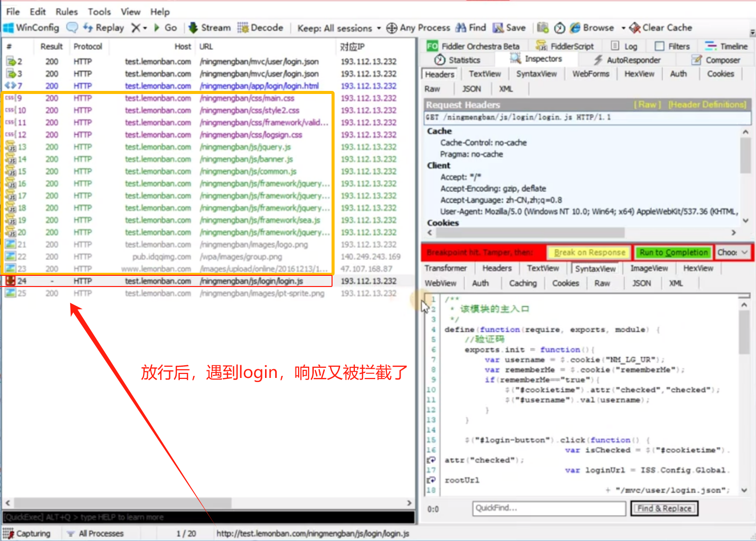
Task: Open the Timeline tab
Action: (727, 46)
